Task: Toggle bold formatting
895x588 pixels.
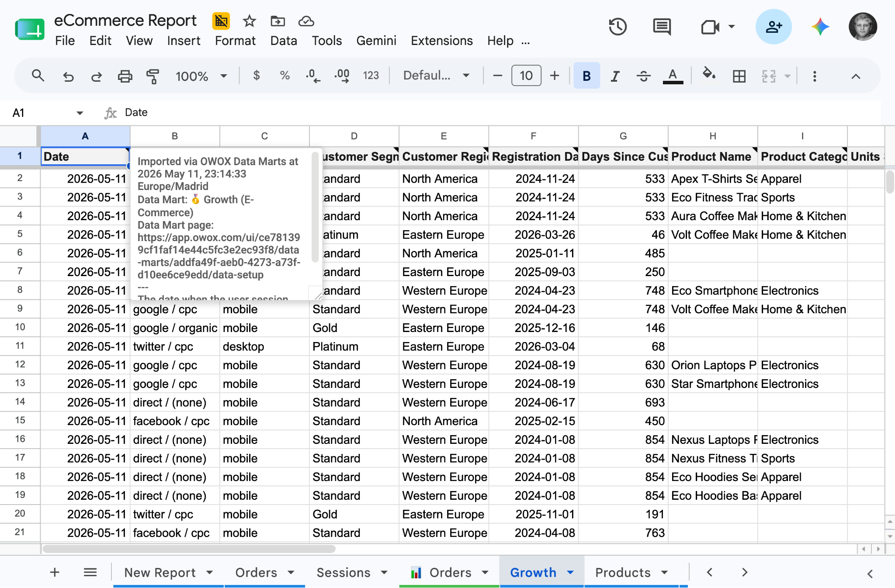Action: point(586,76)
